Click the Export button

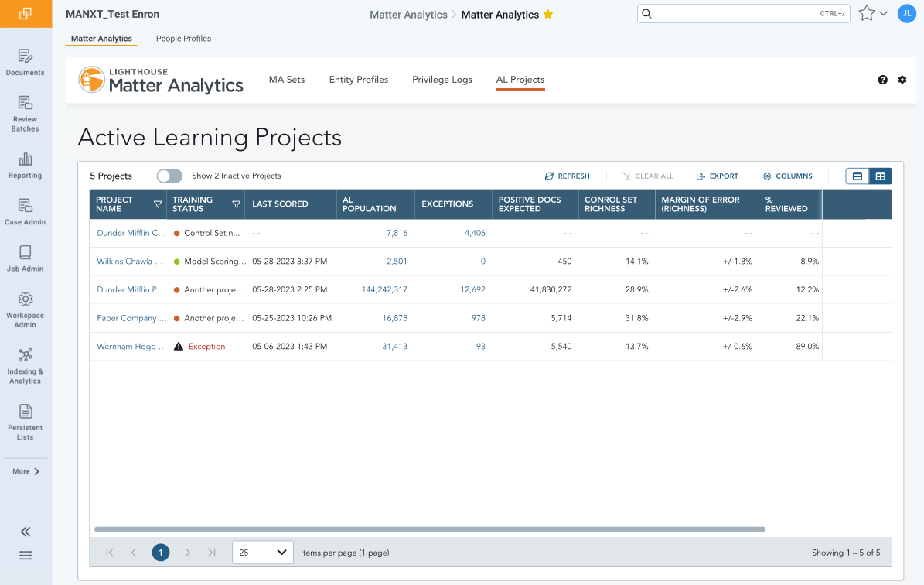717,176
